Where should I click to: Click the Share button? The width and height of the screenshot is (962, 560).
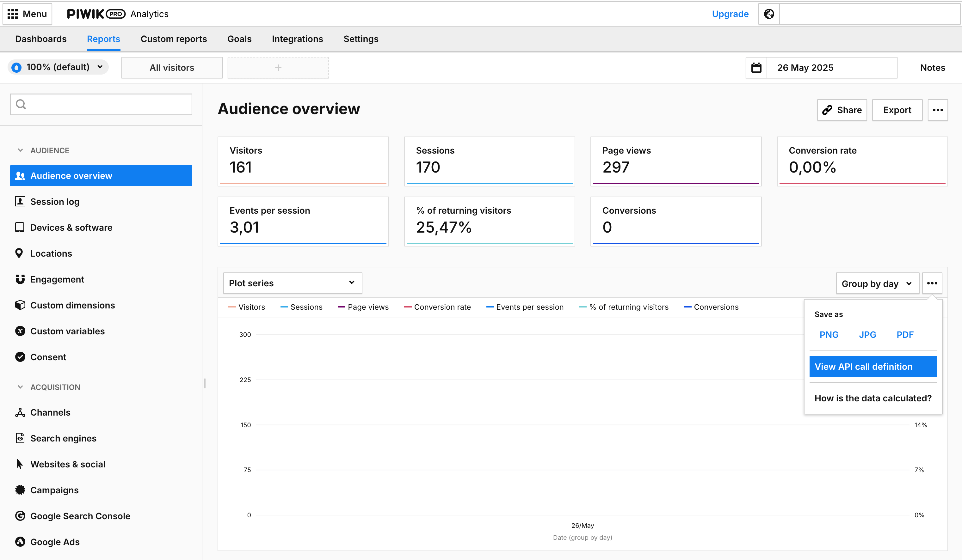coord(842,110)
